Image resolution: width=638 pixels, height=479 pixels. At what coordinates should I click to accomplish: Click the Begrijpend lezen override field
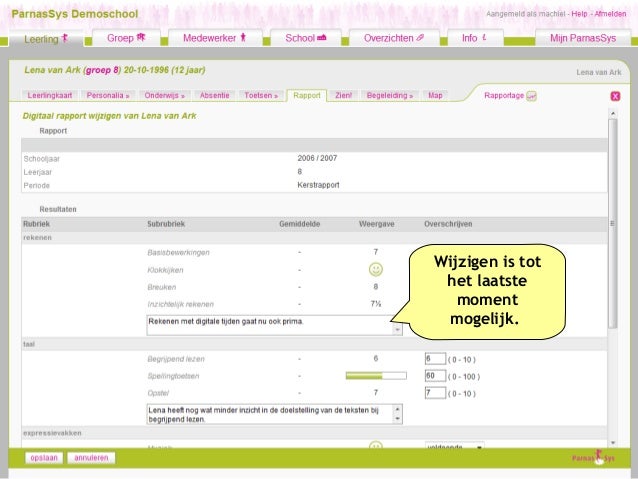(435, 359)
